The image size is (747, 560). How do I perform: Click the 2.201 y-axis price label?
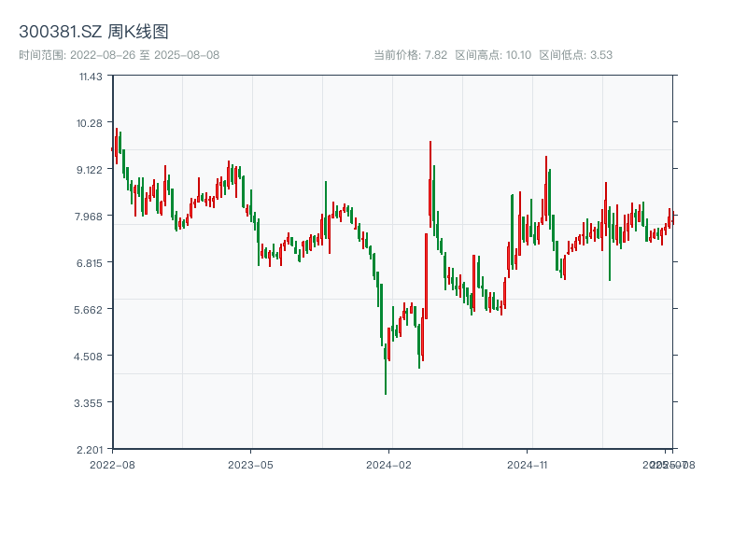coord(91,450)
